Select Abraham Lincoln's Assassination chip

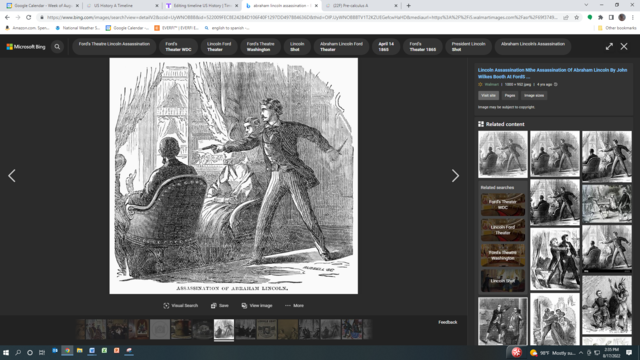click(x=533, y=47)
